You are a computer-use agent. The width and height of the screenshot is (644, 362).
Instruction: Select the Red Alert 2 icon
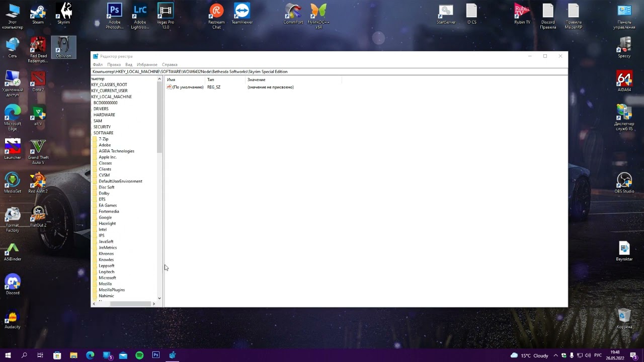pyautogui.click(x=38, y=184)
